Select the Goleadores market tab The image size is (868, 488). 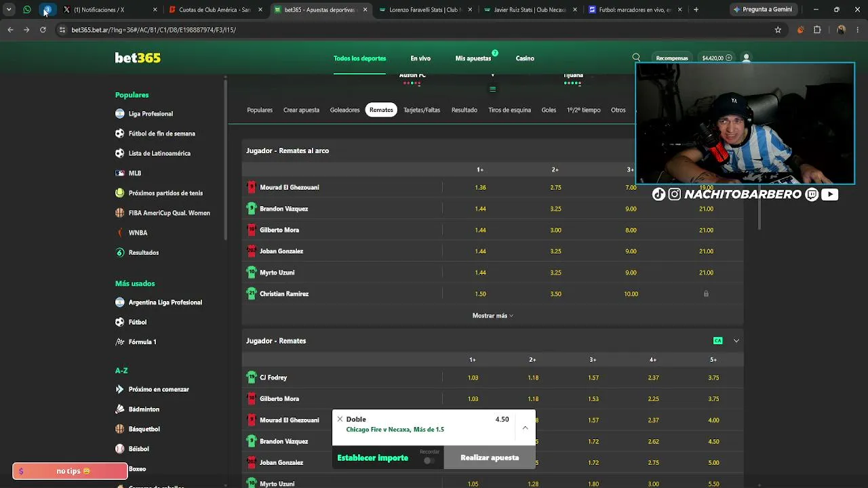pyautogui.click(x=344, y=110)
